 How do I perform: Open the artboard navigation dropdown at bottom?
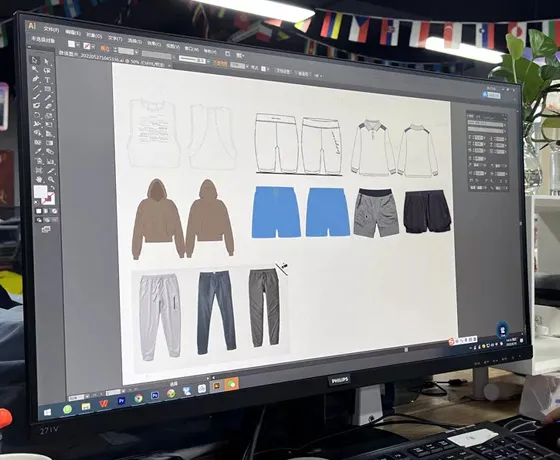(123, 392)
